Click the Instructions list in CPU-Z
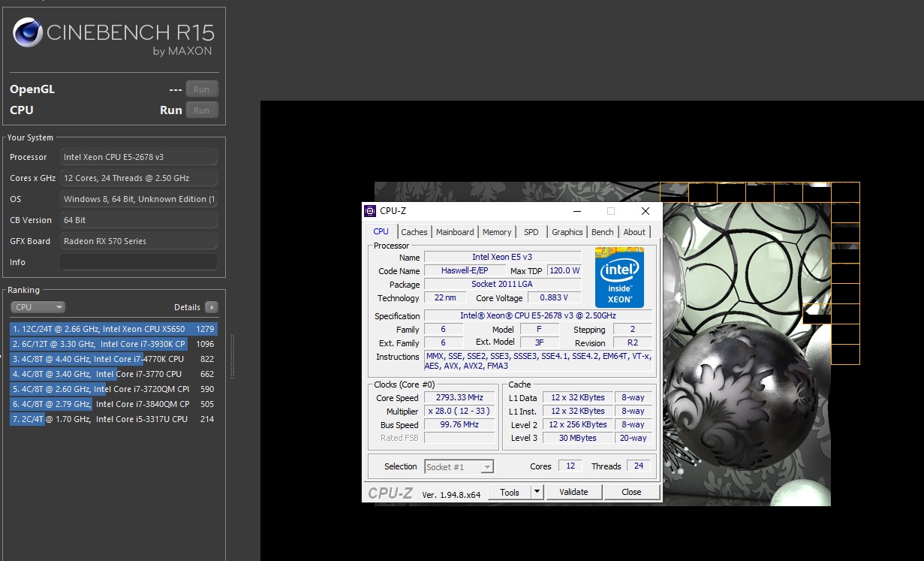The height and width of the screenshot is (561, 924). coord(538,361)
